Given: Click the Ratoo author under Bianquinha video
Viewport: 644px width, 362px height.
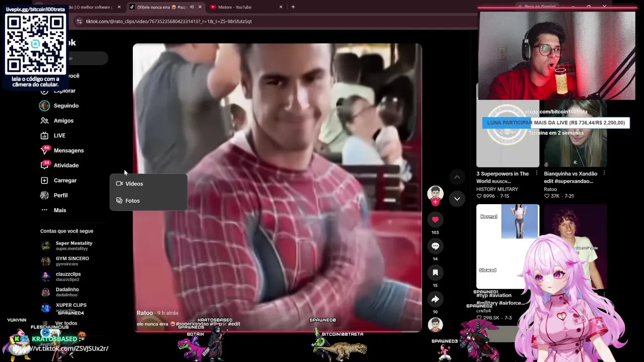Looking at the screenshot, I should click(x=550, y=189).
